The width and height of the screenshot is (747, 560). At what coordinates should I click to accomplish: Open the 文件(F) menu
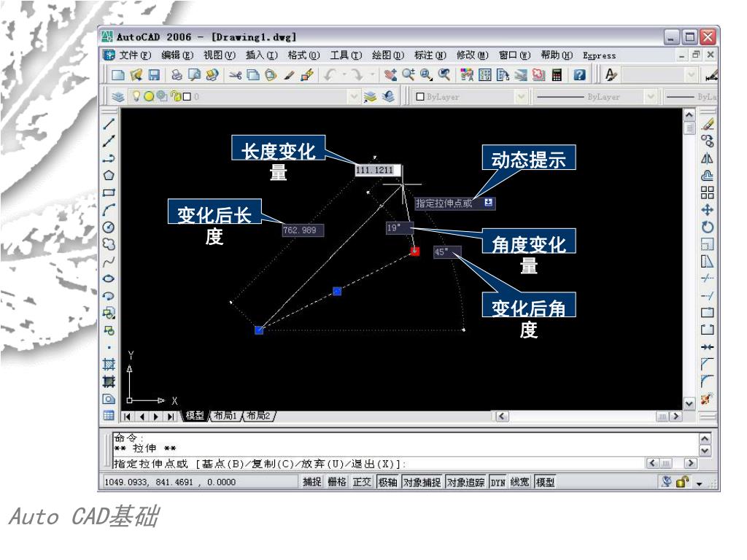click(x=134, y=55)
